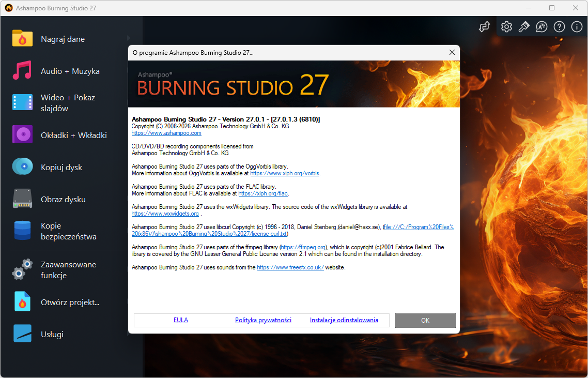Follow the https://www.wxwidgets.org link

[x=165, y=214]
